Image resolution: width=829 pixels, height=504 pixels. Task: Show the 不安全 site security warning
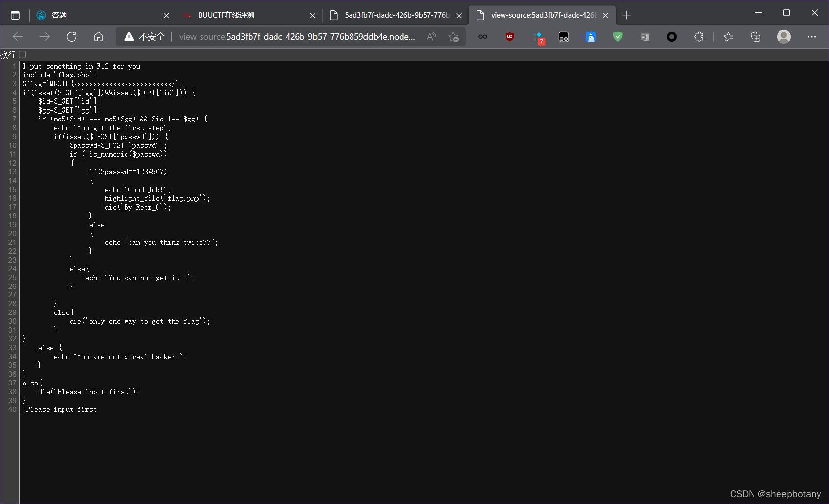[145, 37]
